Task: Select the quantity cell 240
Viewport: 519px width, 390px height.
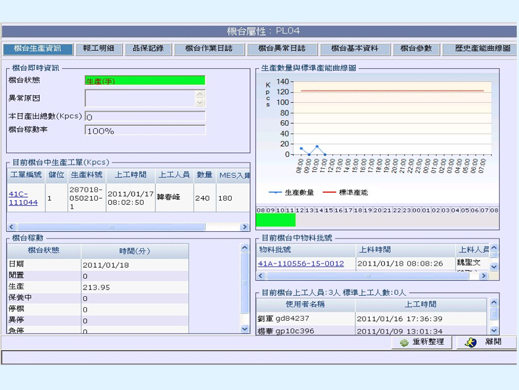Action: pos(204,198)
